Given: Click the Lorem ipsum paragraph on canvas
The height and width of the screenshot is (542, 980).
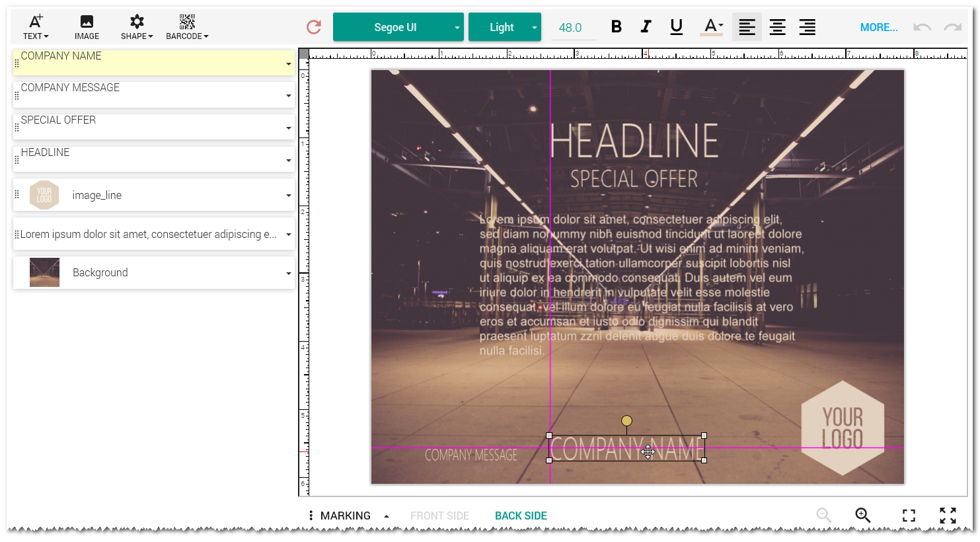Looking at the screenshot, I should 642,285.
